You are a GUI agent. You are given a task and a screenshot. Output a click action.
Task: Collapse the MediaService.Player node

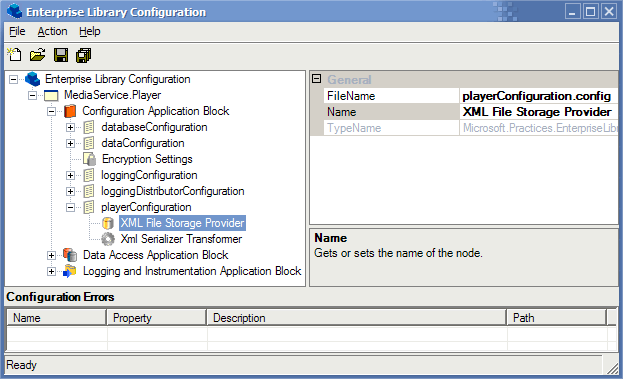coord(32,95)
